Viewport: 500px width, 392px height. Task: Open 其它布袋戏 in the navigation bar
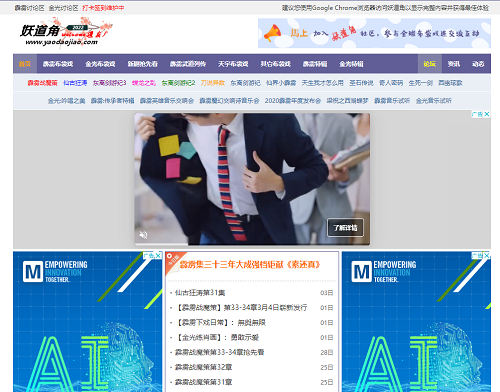pyautogui.click(x=275, y=64)
